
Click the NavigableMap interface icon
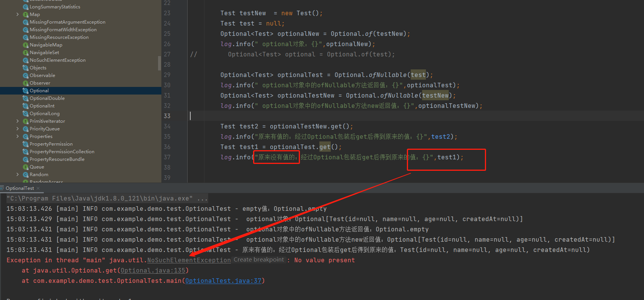26,45
